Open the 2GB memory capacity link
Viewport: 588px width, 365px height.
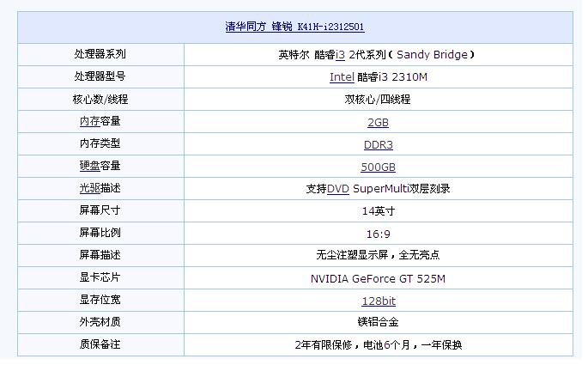pos(378,122)
